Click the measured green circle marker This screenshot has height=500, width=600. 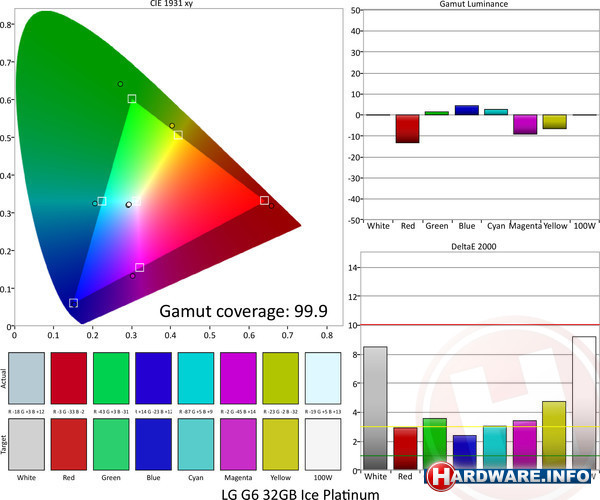(120, 84)
